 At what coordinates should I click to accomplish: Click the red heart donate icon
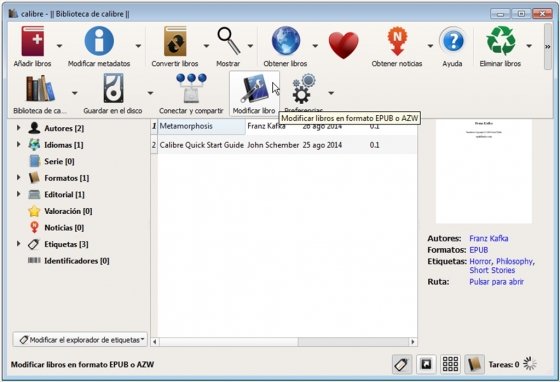point(343,45)
